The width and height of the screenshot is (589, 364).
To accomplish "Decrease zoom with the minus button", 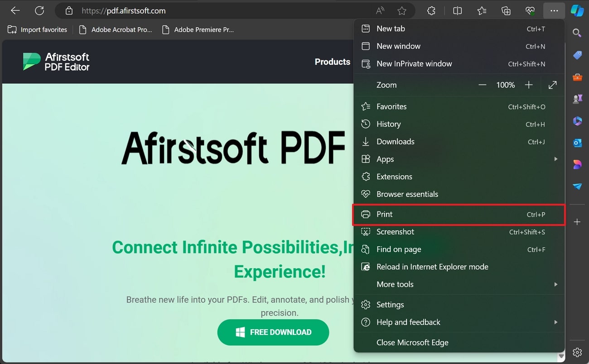I will 483,85.
